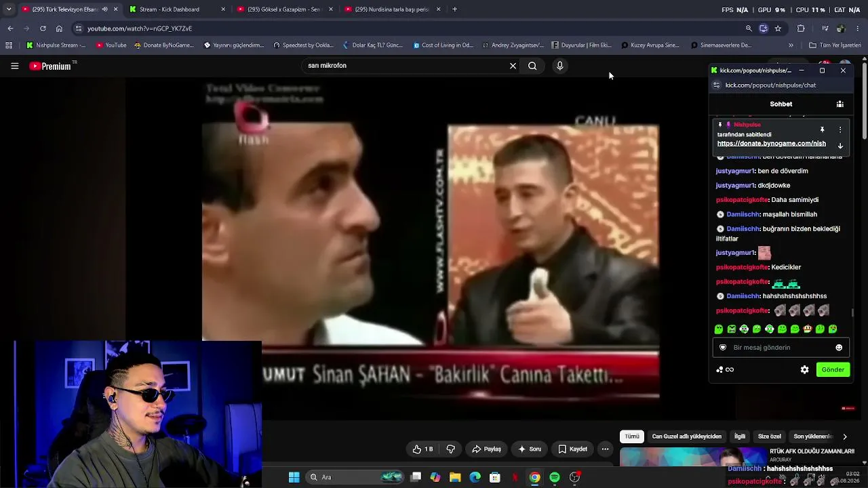The image size is (868, 488).
Task: Go back in browser history
Action: coord(10,28)
